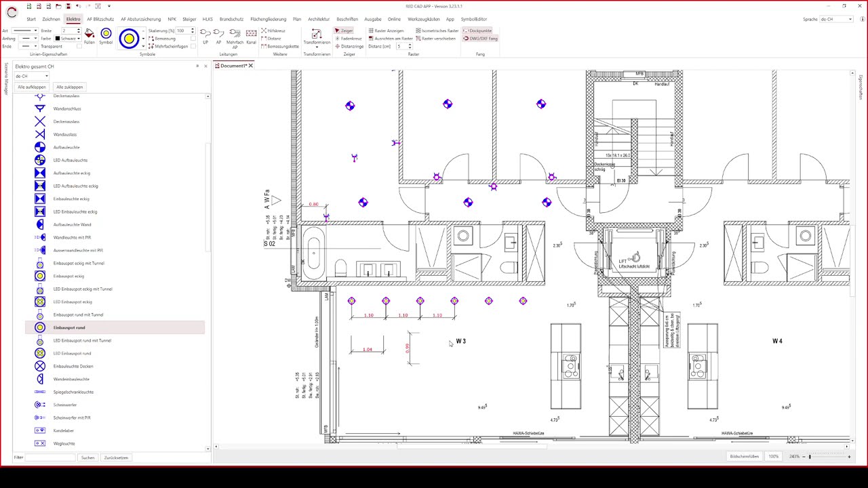The height and width of the screenshot is (488, 868).
Task: Click the Alle aufklappen button
Action: (x=32, y=87)
